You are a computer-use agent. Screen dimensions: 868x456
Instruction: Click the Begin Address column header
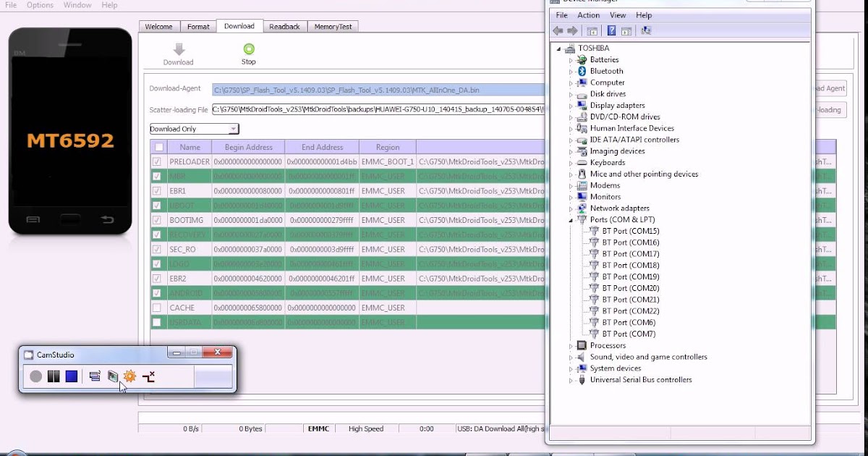pyautogui.click(x=248, y=147)
